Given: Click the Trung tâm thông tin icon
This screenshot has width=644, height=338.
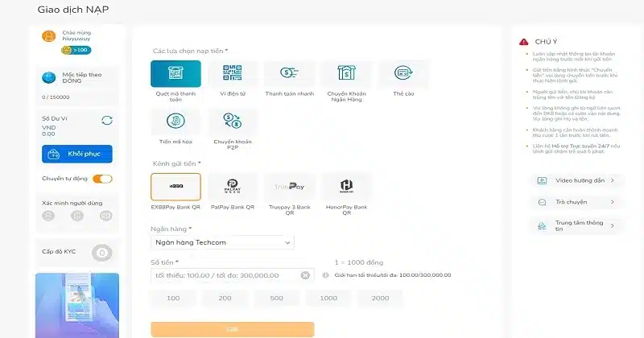Looking at the screenshot, I should [x=542, y=226].
